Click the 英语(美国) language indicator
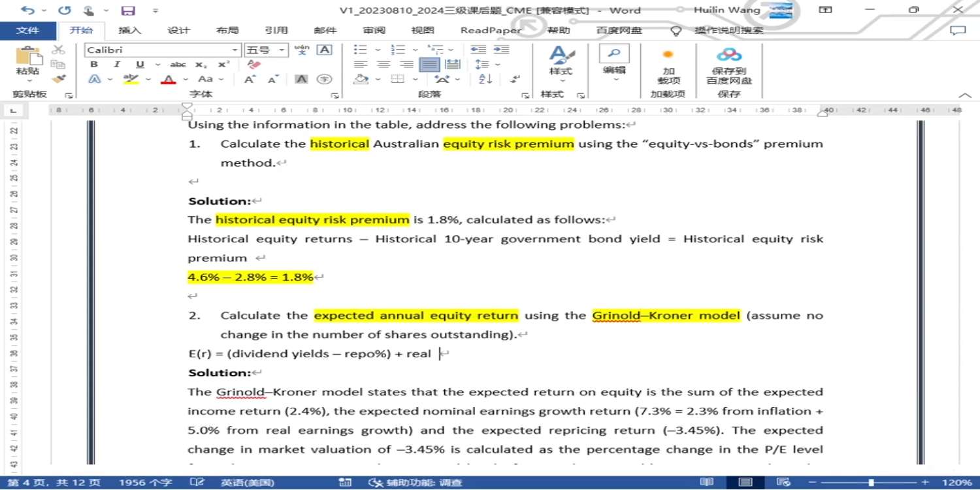Image resolution: width=980 pixels, height=490 pixels. (247, 483)
